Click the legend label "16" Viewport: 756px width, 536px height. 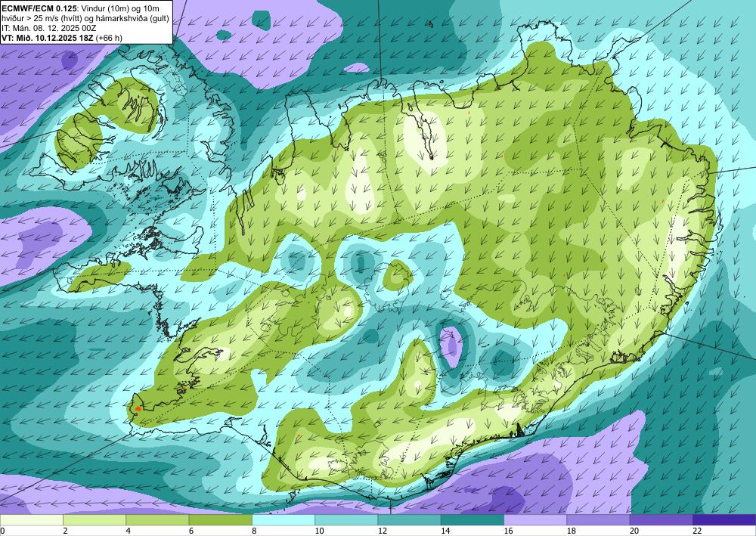(509, 531)
